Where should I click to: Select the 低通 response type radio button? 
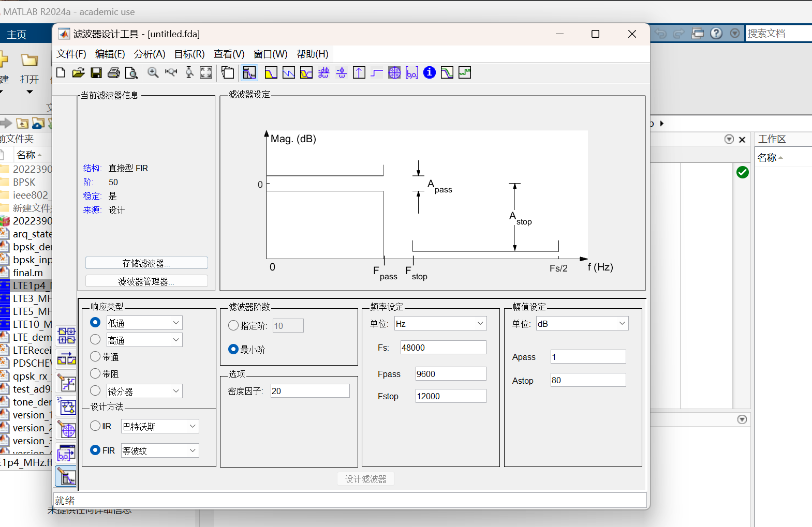point(95,322)
